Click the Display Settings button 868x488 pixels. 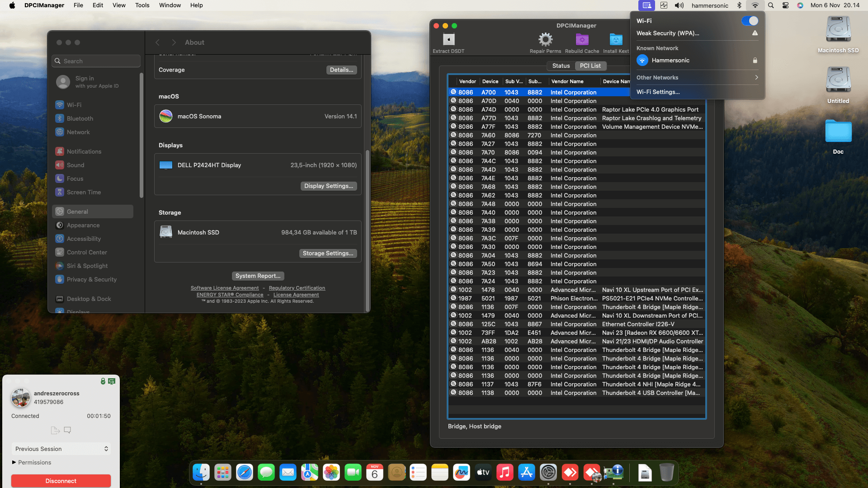pyautogui.click(x=329, y=186)
